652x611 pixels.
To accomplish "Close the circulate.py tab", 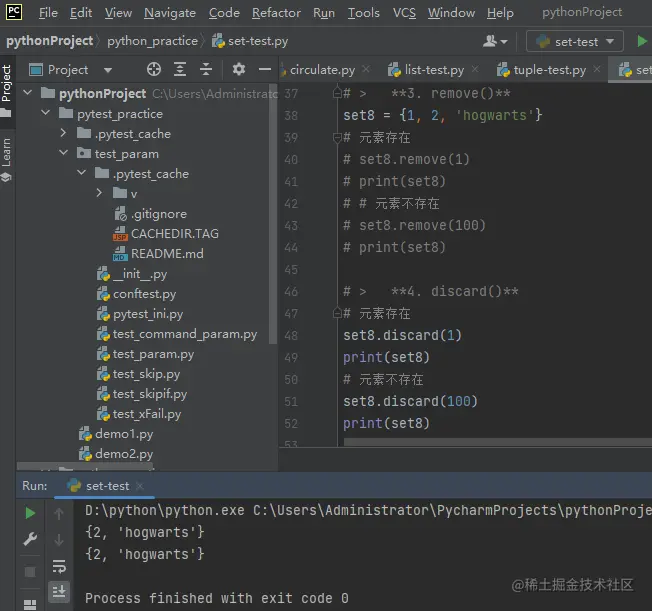I will [x=366, y=69].
